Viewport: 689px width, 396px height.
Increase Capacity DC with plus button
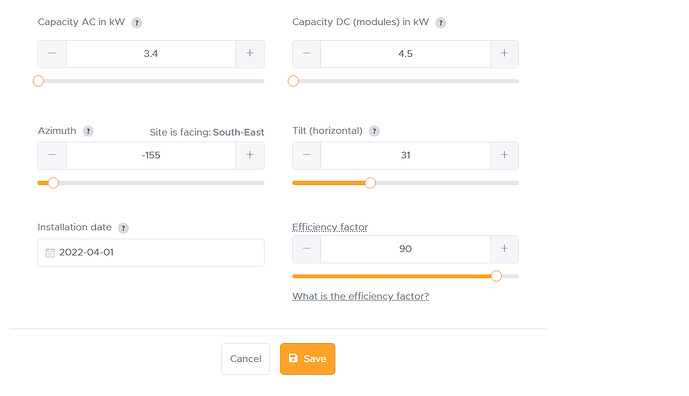(504, 54)
